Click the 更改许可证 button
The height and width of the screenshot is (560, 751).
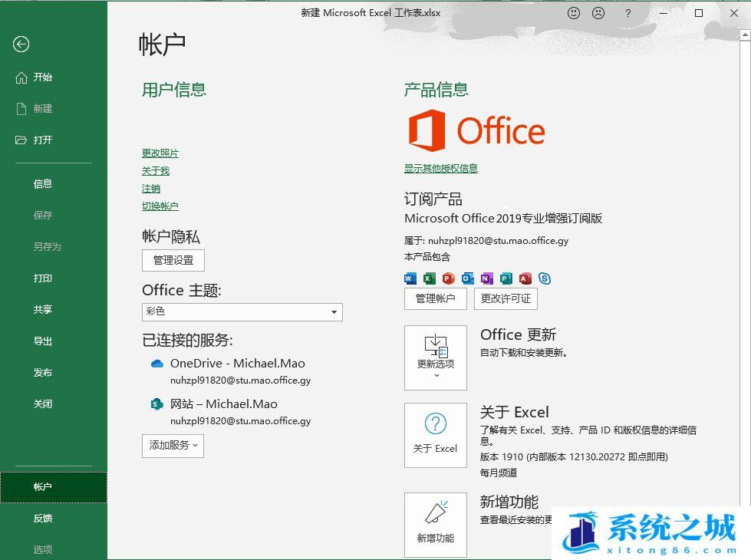pos(506,299)
